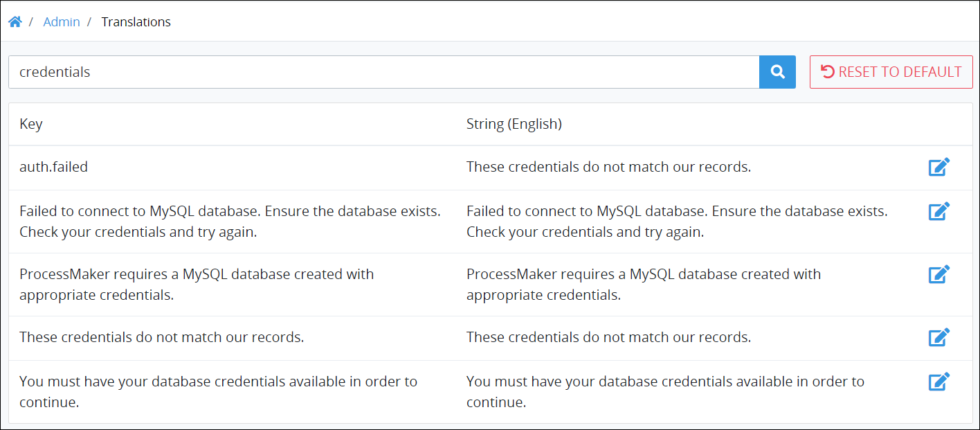Image resolution: width=980 pixels, height=430 pixels.
Task: Select the auth.failed key cell
Action: 54,167
